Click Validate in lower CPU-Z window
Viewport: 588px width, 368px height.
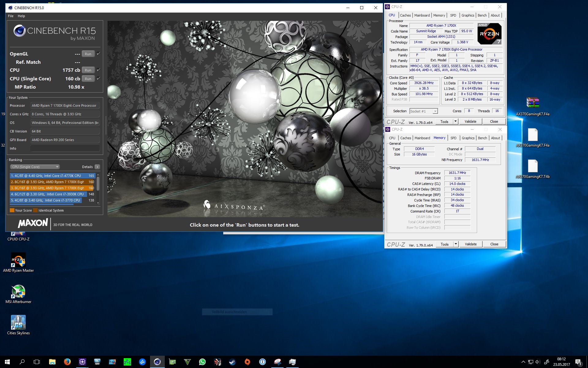(x=470, y=244)
